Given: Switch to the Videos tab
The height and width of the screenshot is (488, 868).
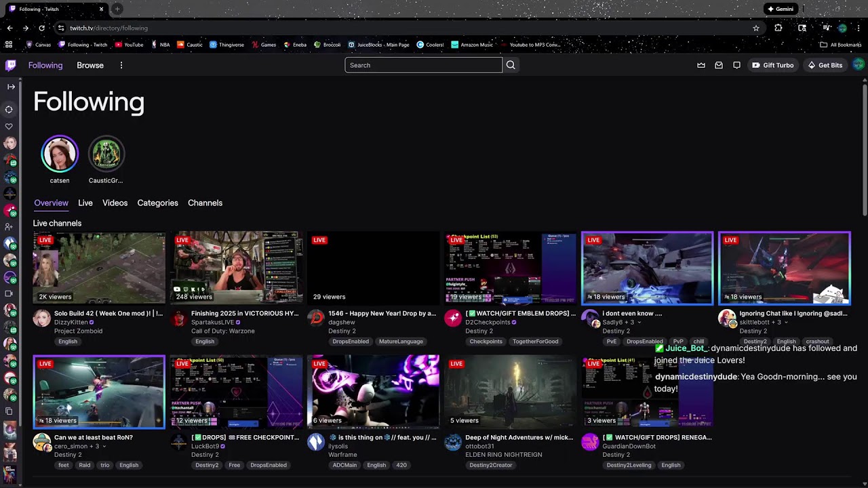Looking at the screenshot, I should (x=115, y=203).
